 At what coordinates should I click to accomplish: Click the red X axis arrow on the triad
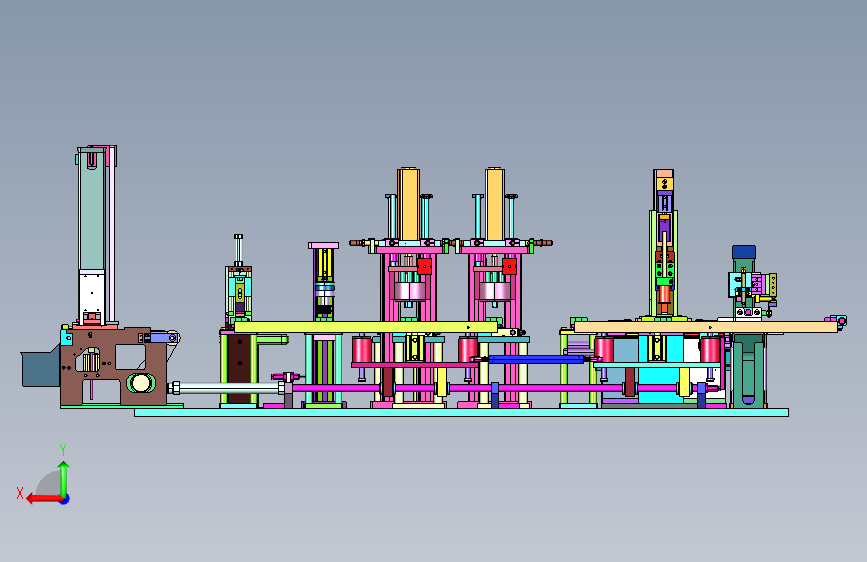pyautogui.click(x=43, y=499)
